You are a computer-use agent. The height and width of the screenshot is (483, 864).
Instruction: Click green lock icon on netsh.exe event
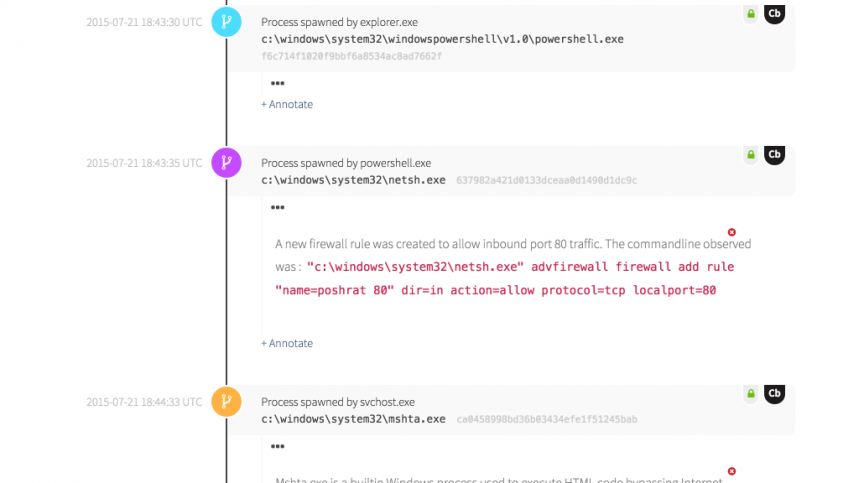tap(750, 155)
